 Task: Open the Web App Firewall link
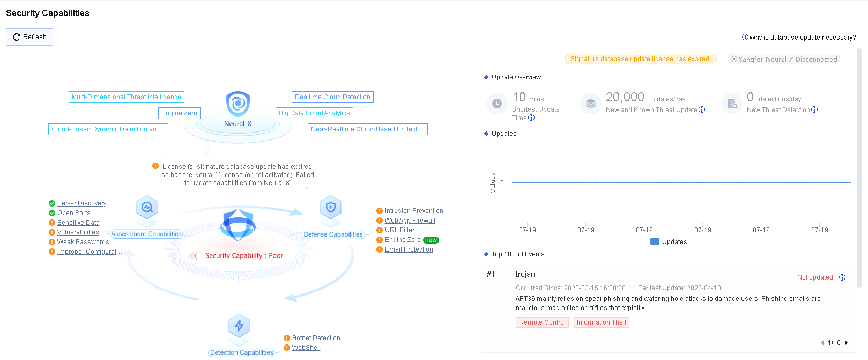pyautogui.click(x=410, y=221)
